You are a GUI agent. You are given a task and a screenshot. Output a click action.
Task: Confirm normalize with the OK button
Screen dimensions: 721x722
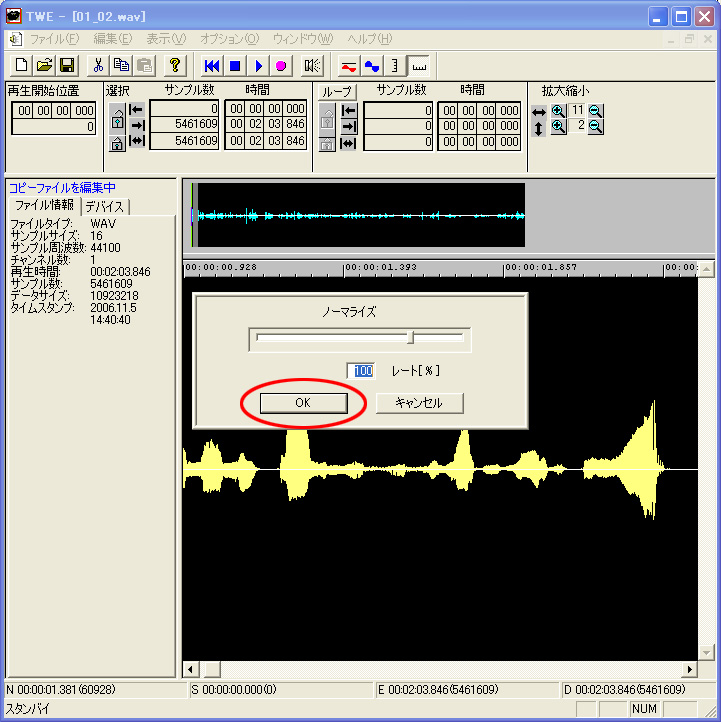tap(303, 403)
